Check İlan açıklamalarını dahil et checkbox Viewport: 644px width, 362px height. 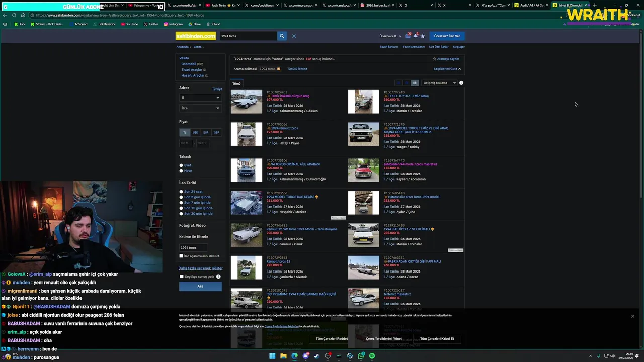[181, 256]
